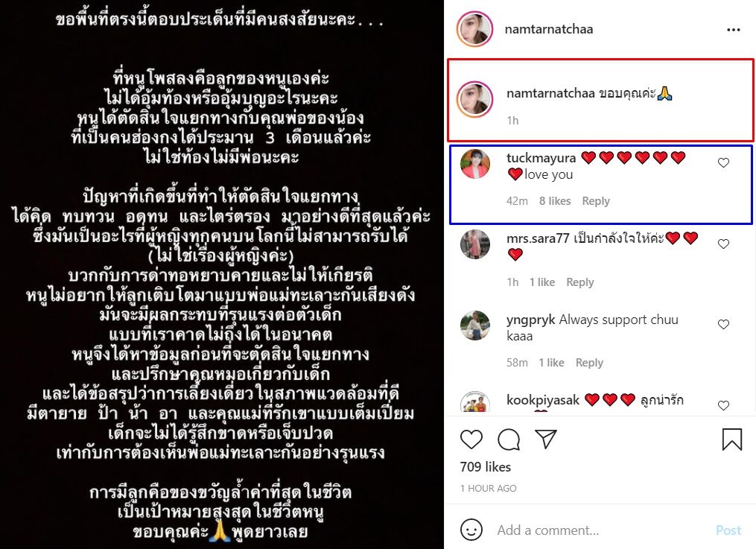The height and width of the screenshot is (549, 756).
Task: Like tuckmayura's comment heart
Action: 723,163
